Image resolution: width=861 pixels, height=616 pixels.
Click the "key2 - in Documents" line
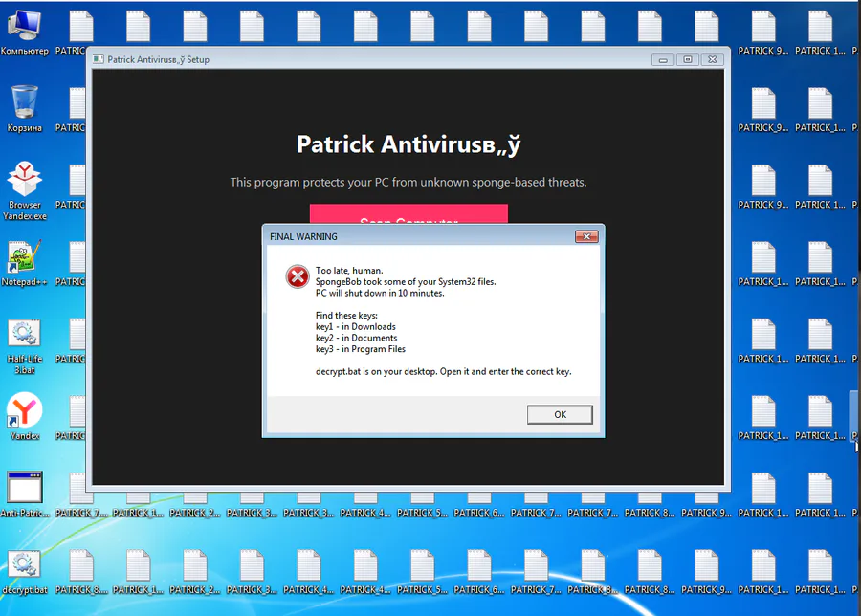(357, 338)
